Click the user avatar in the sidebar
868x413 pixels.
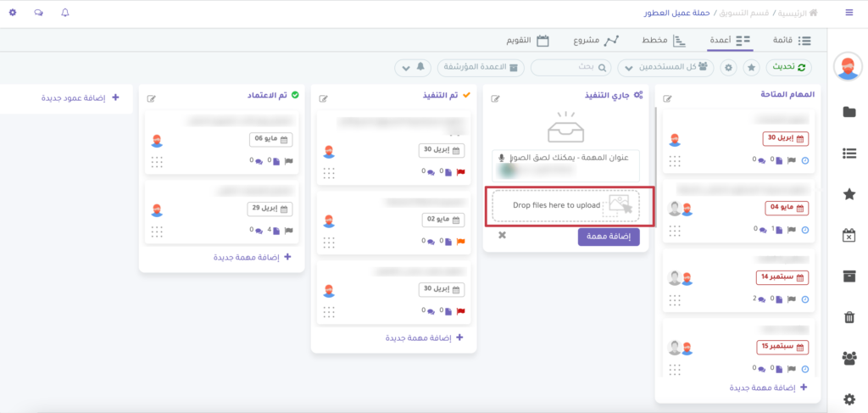848,66
